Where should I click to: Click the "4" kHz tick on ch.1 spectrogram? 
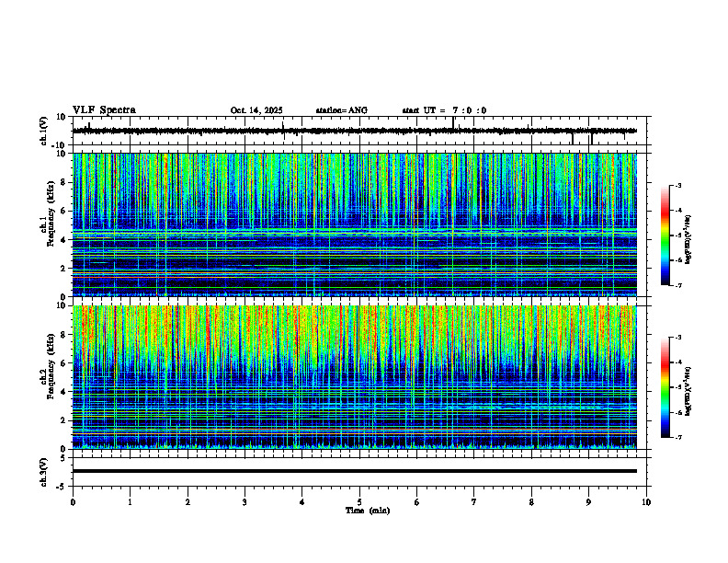[64, 240]
